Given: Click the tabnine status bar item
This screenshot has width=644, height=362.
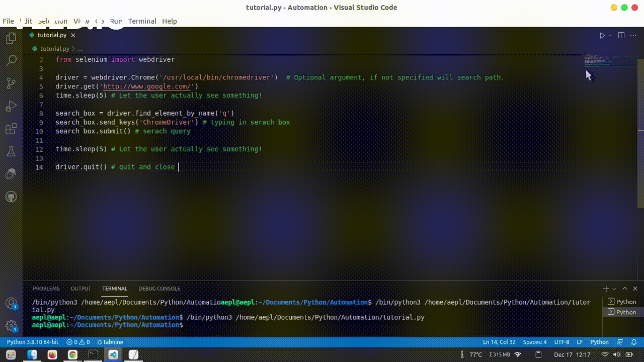Looking at the screenshot, I should pyautogui.click(x=110, y=342).
